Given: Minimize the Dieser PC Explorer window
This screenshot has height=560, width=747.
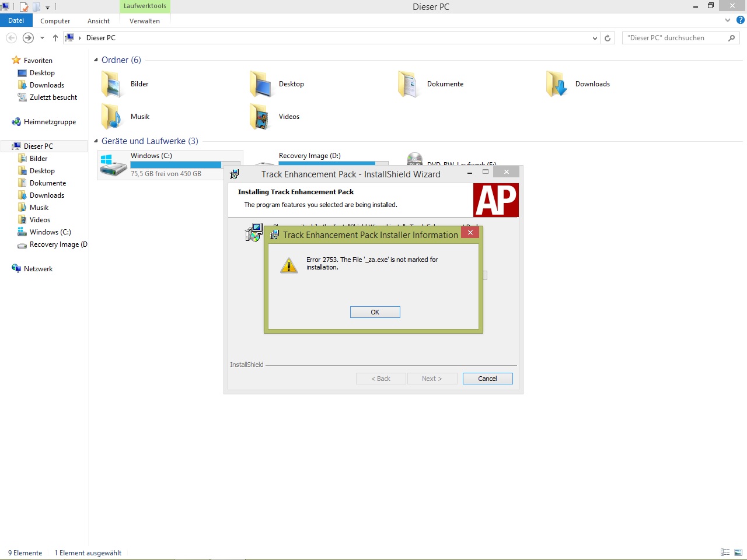Looking at the screenshot, I should coord(696,6).
